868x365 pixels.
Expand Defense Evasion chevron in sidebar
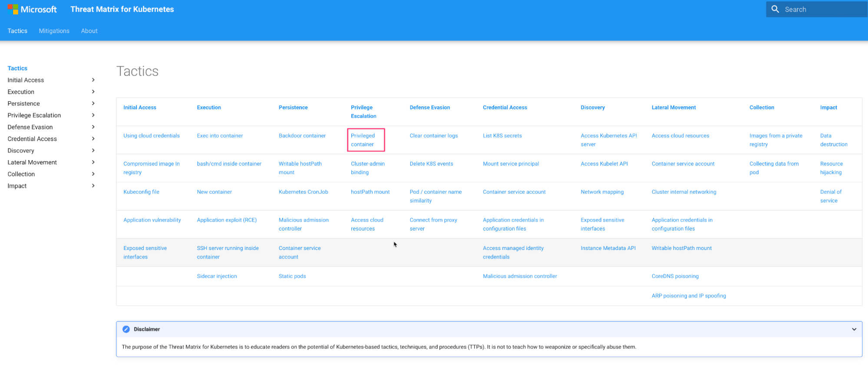93,127
